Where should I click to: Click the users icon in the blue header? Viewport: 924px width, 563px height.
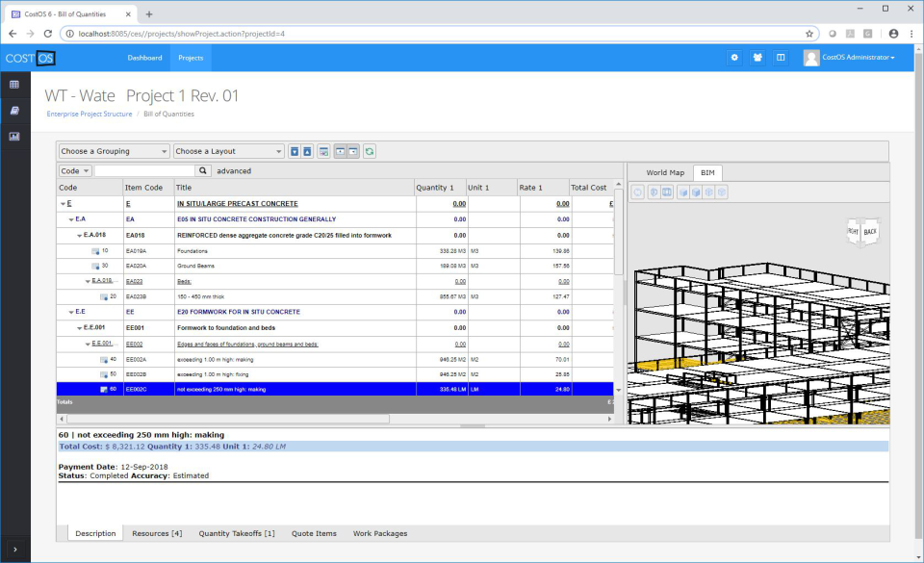pyautogui.click(x=757, y=58)
